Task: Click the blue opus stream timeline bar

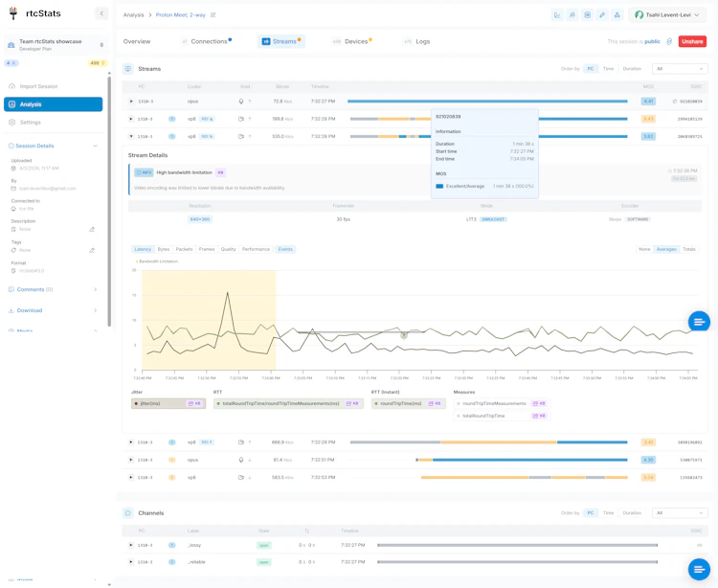Action: [x=487, y=102]
